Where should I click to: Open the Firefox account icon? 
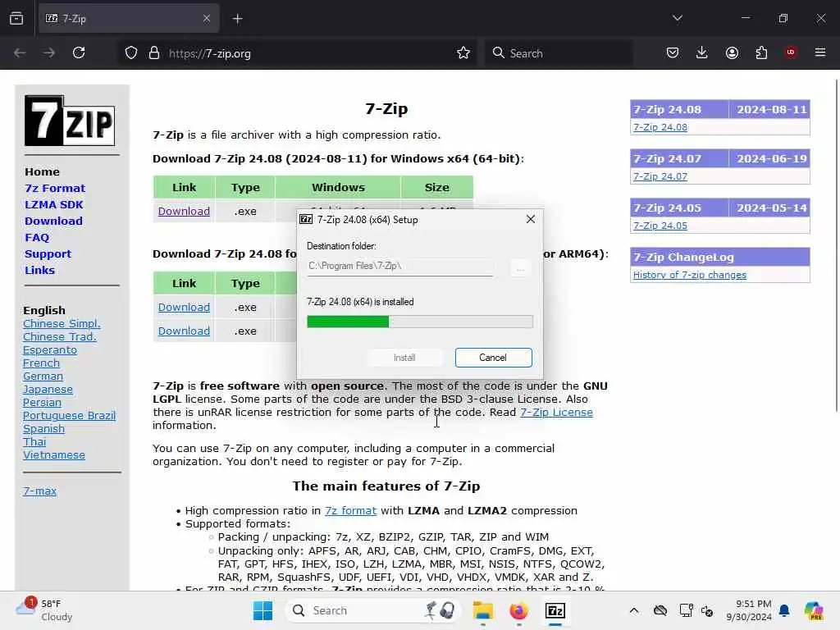[x=732, y=52]
